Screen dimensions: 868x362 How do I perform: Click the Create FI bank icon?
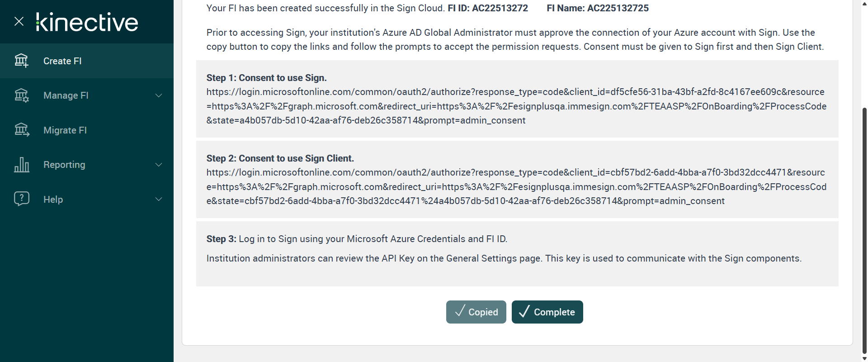tap(21, 61)
